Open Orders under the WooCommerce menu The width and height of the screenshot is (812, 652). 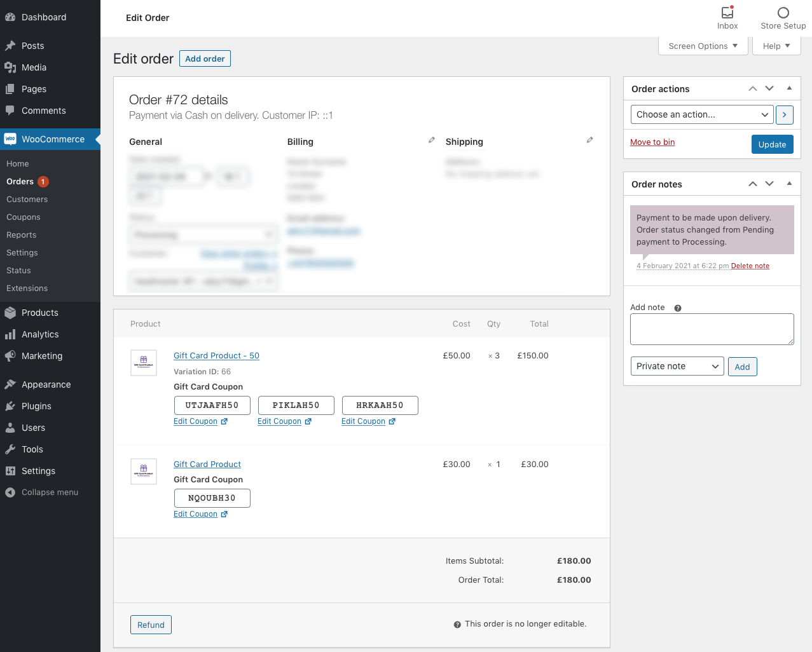coord(21,181)
